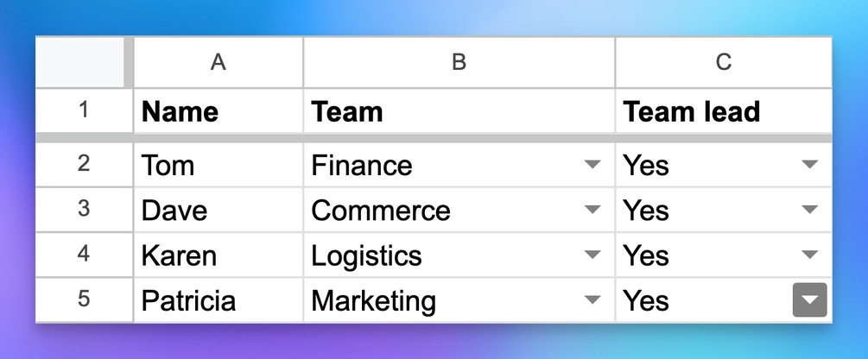868x359 pixels.
Task: Select the Name header cell
Action: pyautogui.click(x=219, y=110)
